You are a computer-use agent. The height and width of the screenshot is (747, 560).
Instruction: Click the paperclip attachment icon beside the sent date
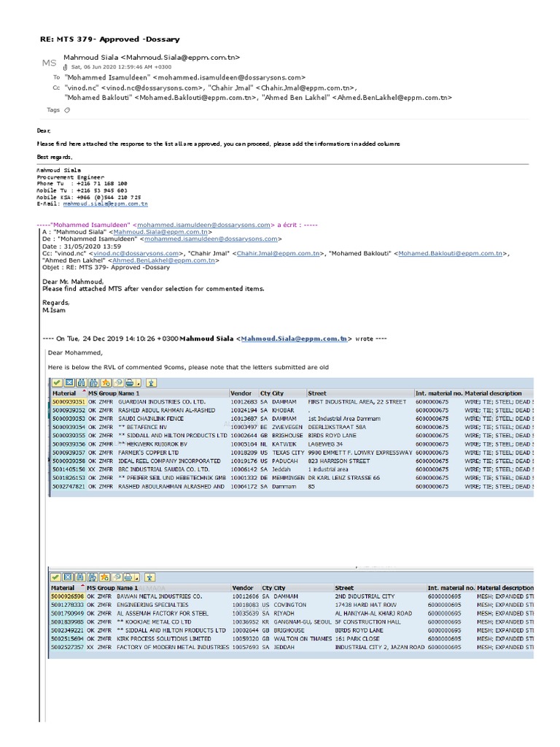coord(66,67)
